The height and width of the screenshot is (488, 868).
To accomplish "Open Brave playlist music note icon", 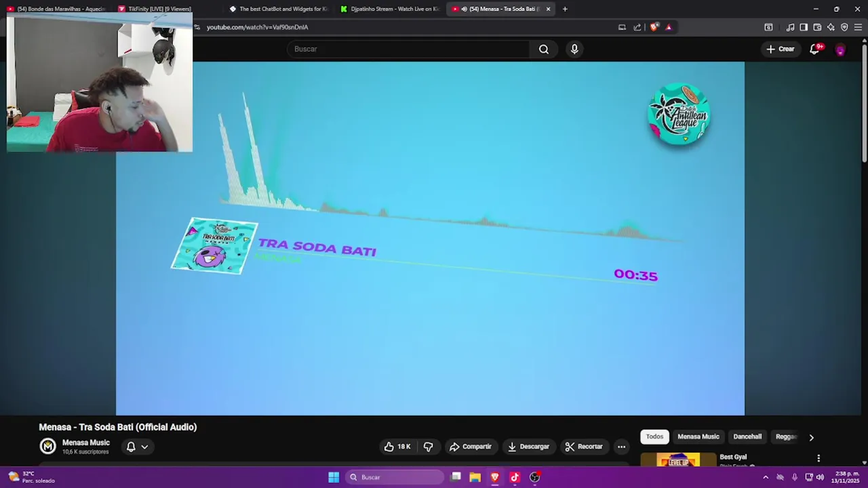I will click(790, 27).
